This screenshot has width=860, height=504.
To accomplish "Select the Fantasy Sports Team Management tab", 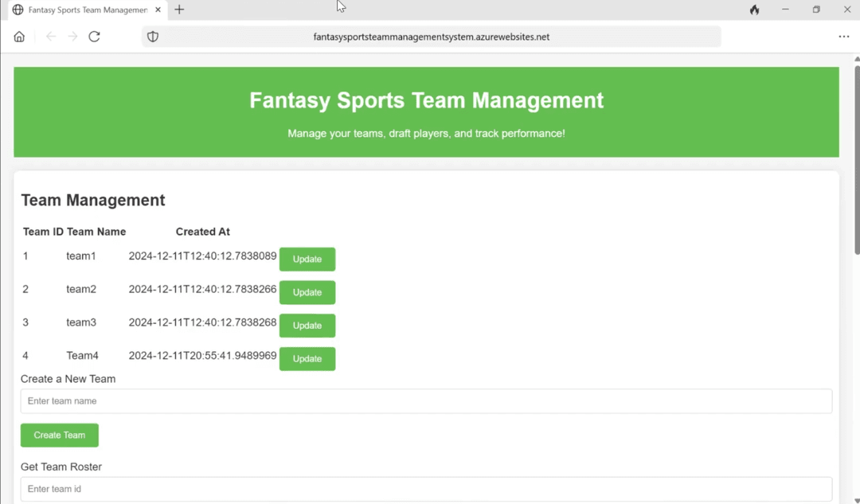I will (x=84, y=10).
